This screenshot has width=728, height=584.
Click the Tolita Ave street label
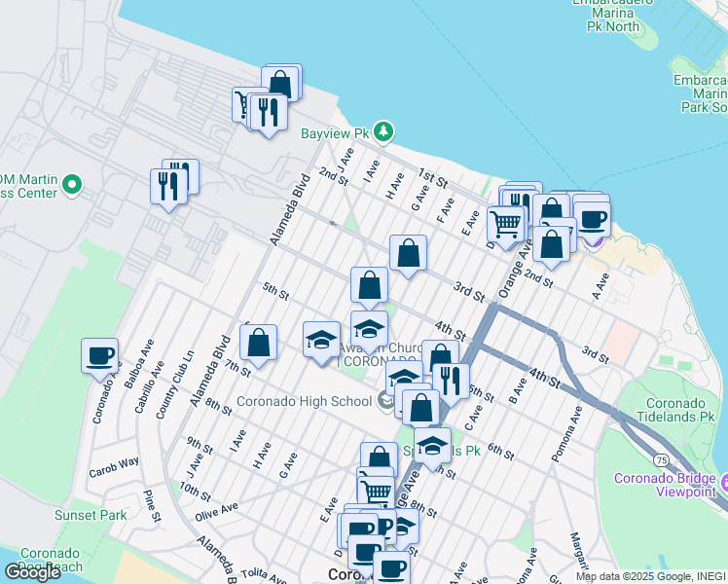click(x=264, y=574)
